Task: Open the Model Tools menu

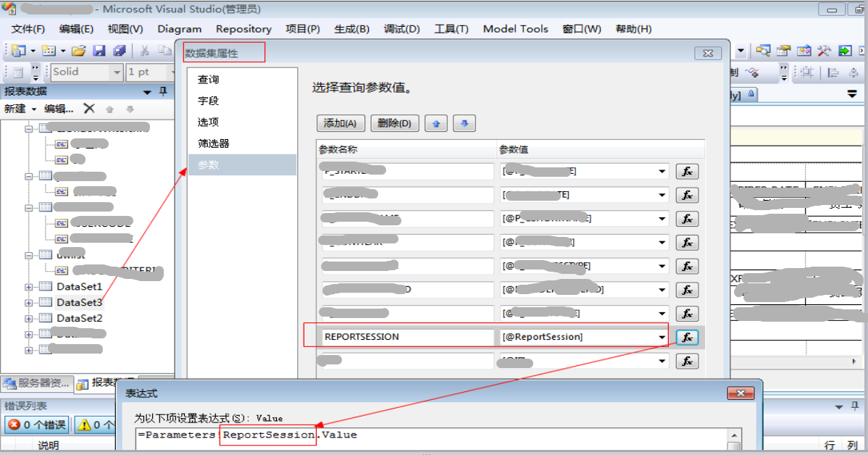Action: point(515,29)
